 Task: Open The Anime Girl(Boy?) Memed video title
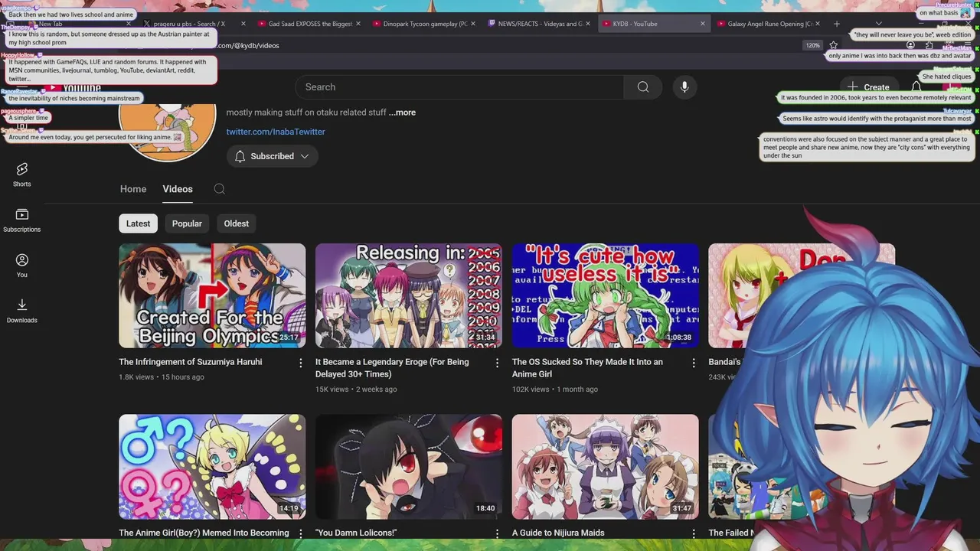click(x=204, y=533)
